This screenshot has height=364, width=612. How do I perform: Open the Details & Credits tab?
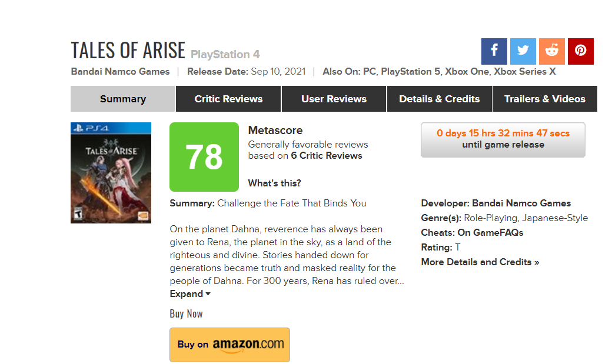[x=440, y=99]
